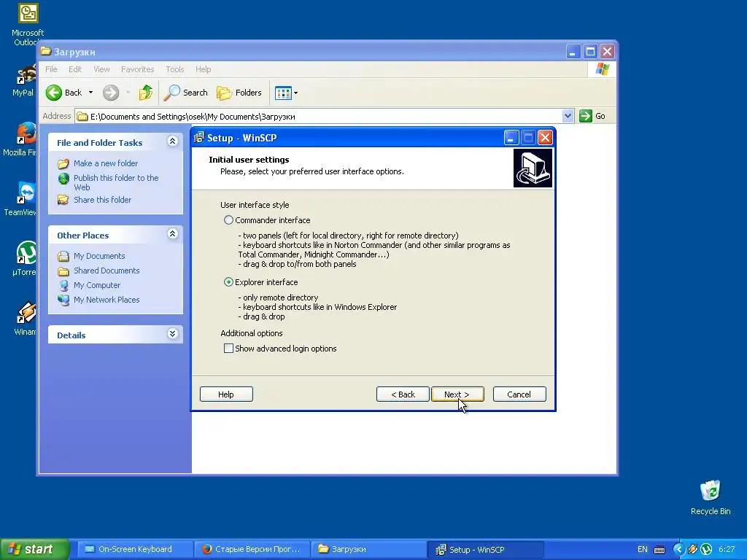Image resolution: width=747 pixels, height=560 pixels.
Task: Toggle the Folders pane button
Action: coord(239,93)
